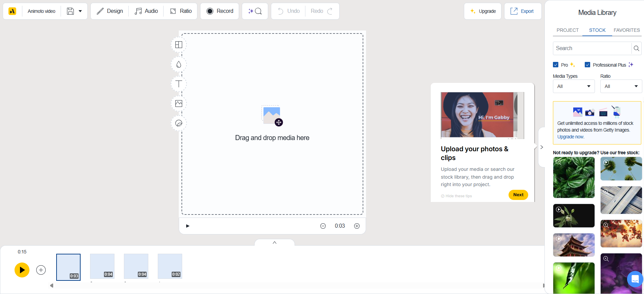Select the green leaf closeup stock video
The width and height of the screenshot is (644, 294).
click(574, 278)
